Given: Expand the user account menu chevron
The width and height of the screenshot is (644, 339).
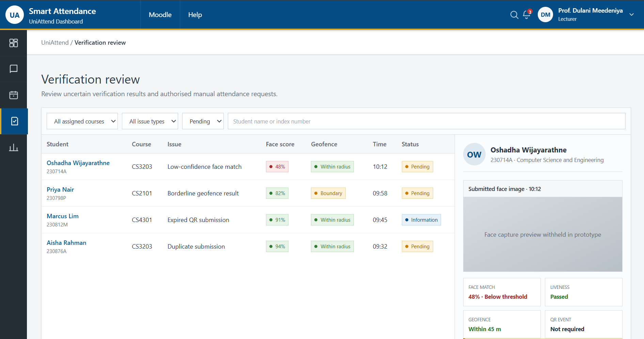Looking at the screenshot, I should 631,15.
